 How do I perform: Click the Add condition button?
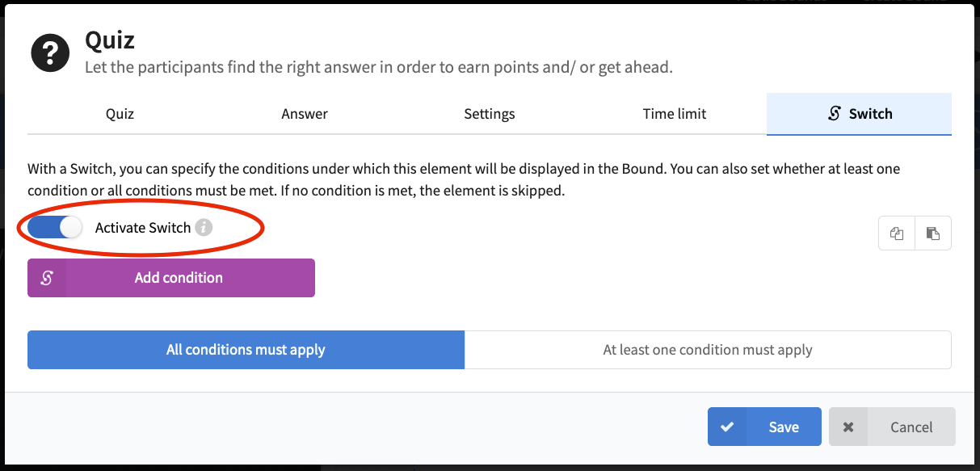pyautogui.click(x=171, y=278)
